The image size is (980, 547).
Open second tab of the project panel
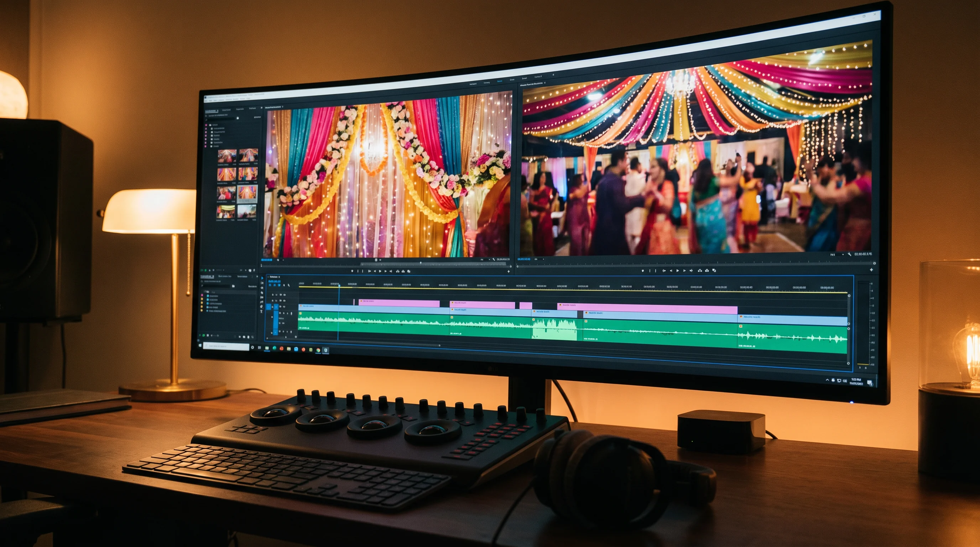pos(226,110)
